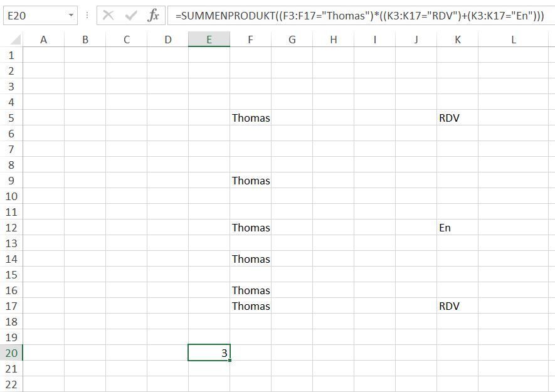Select row 20 header
The height and width of the screenshot is (392, 555).
click(x=11, y=352)
